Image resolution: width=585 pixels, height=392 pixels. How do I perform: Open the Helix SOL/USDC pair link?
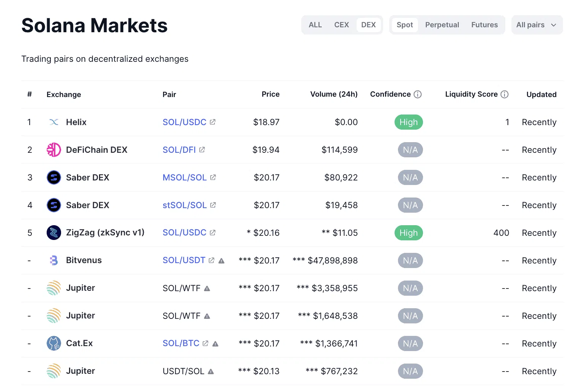pos(184,122)
